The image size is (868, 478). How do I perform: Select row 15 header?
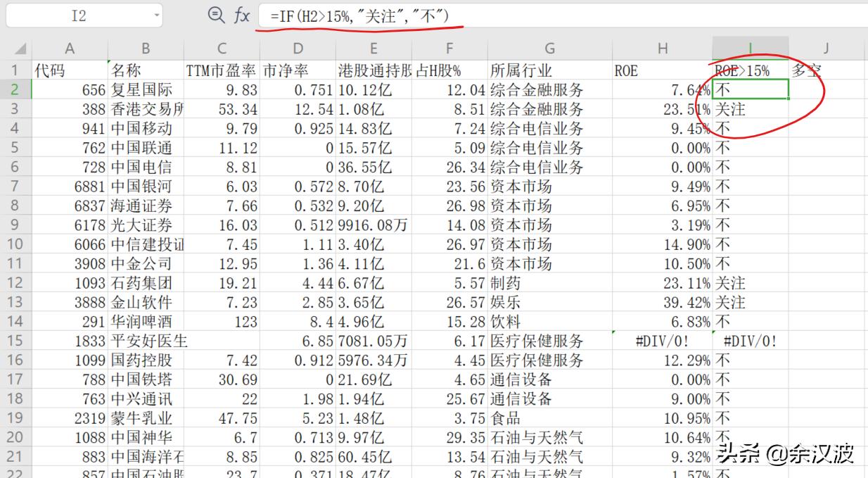coord(15,340)
